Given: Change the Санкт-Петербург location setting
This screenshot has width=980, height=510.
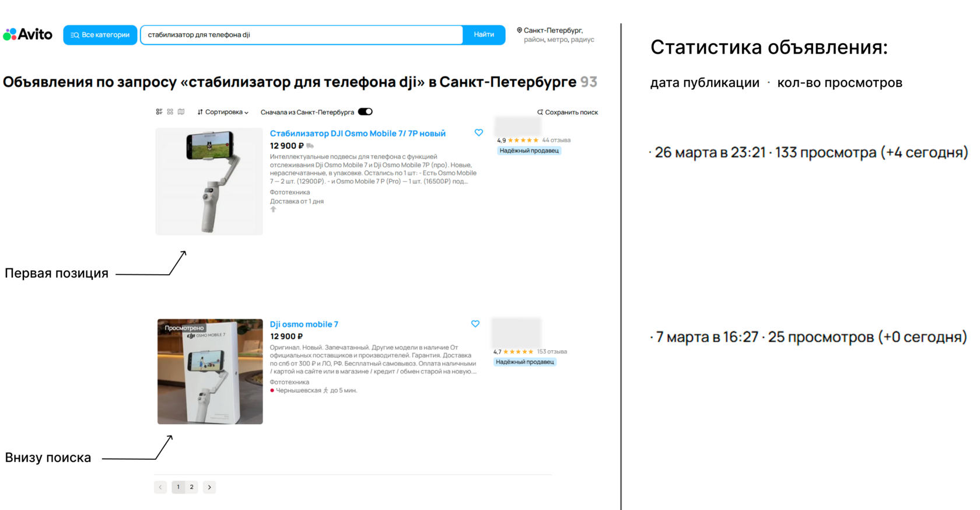Looking at the screenshot, I should (x=553, y=30).
